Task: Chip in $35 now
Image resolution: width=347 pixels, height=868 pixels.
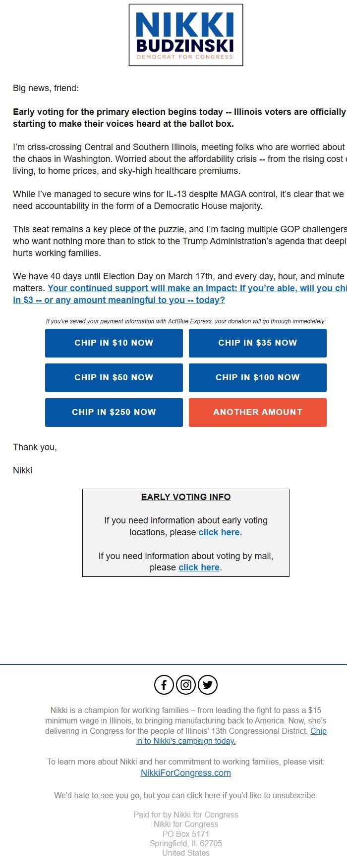Action: 257,343
